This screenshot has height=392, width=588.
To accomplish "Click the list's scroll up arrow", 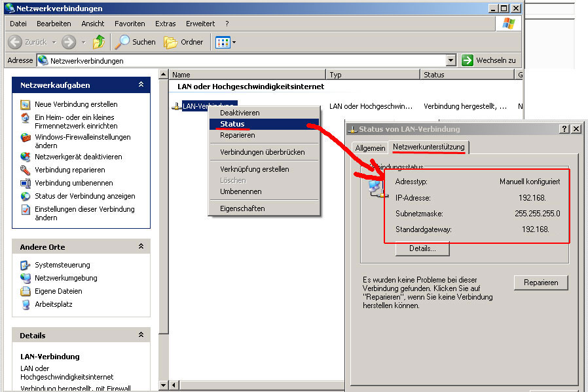I will (x=163, y=74).
